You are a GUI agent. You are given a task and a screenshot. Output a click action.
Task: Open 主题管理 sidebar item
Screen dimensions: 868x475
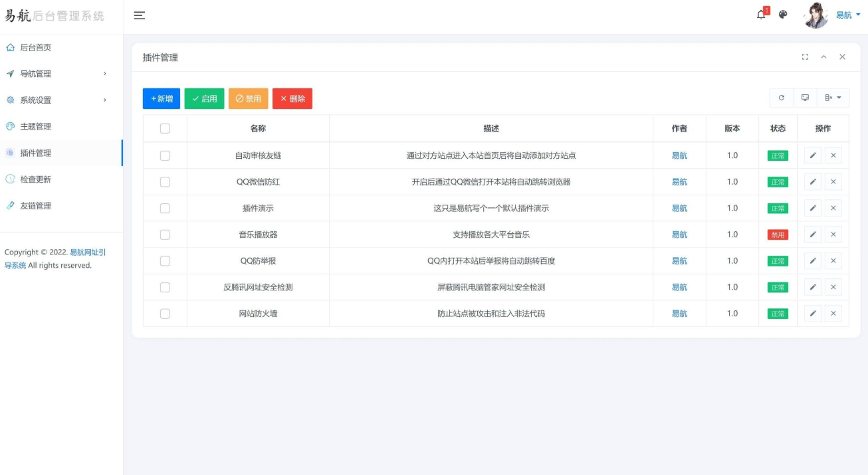click(x=61, y=126)
